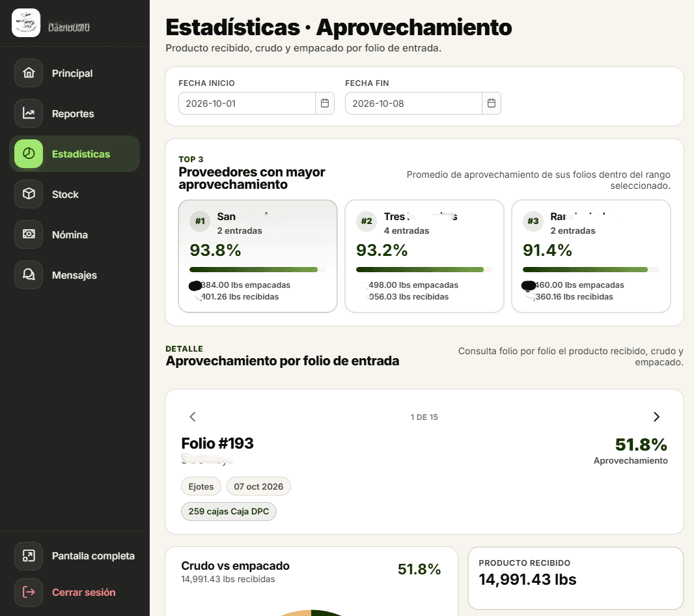This screenshot has height=616, width=694.
Task: Click the 51.8% Aprovechamiento value
Action: (x=641, y=445)
